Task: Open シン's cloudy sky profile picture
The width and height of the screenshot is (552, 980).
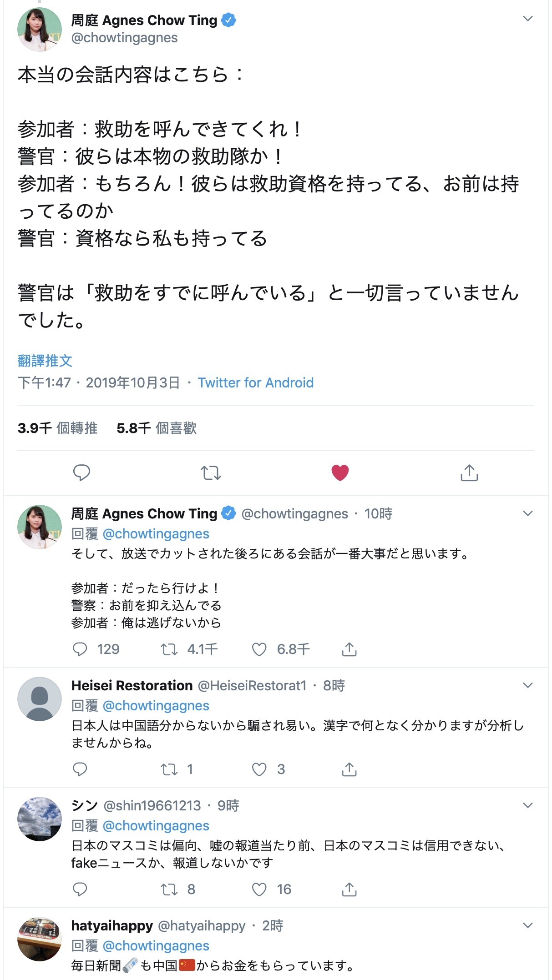Action: click(x=40, y=819)
